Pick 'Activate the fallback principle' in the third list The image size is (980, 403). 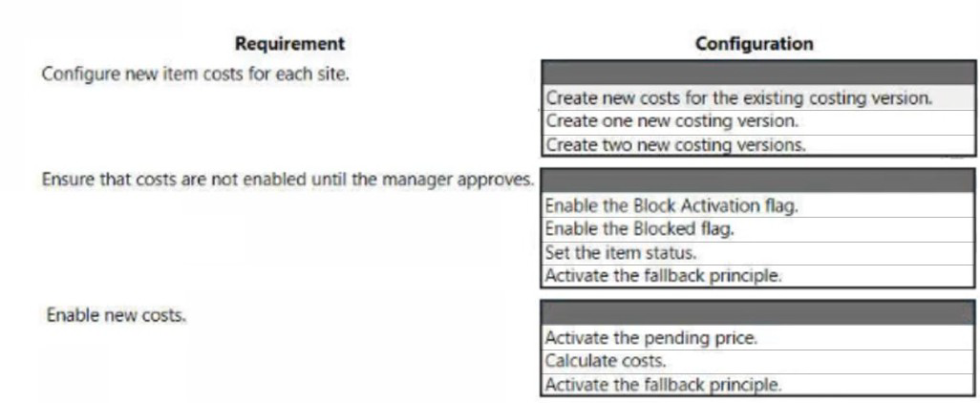663,385
